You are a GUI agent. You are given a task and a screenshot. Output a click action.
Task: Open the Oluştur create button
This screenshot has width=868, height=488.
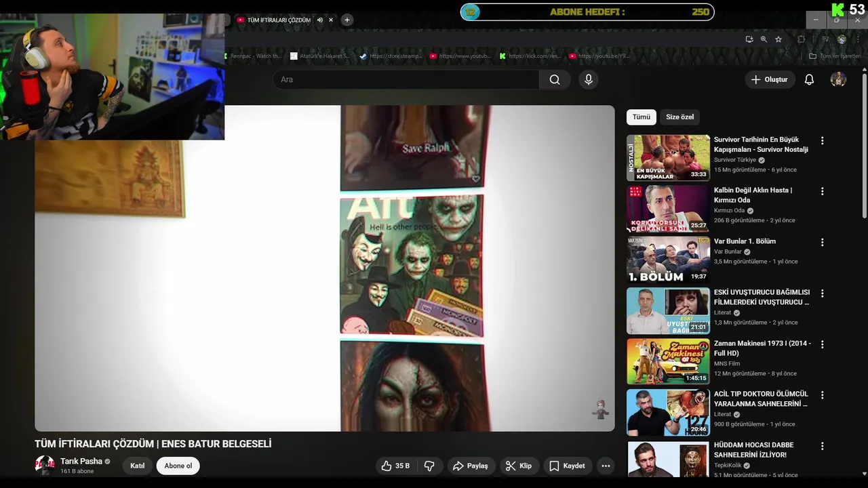[770, 79]
